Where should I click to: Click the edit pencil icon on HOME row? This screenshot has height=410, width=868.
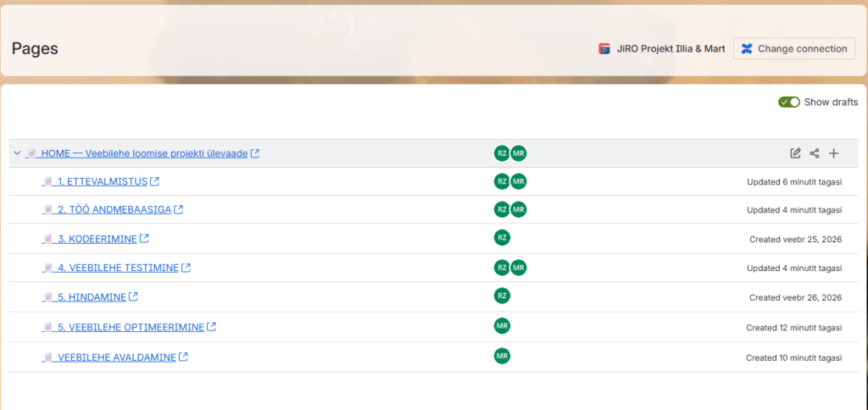click(x=795, y=153)
